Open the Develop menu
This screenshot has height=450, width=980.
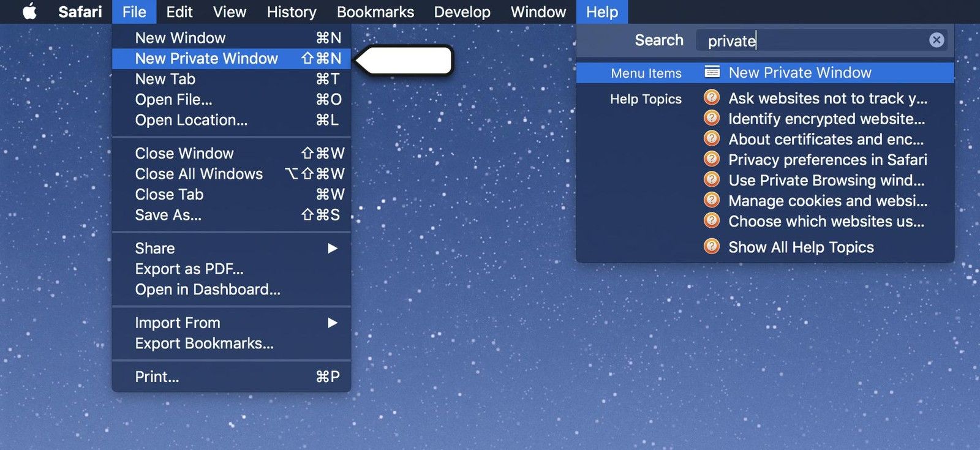tap(462, 12)
